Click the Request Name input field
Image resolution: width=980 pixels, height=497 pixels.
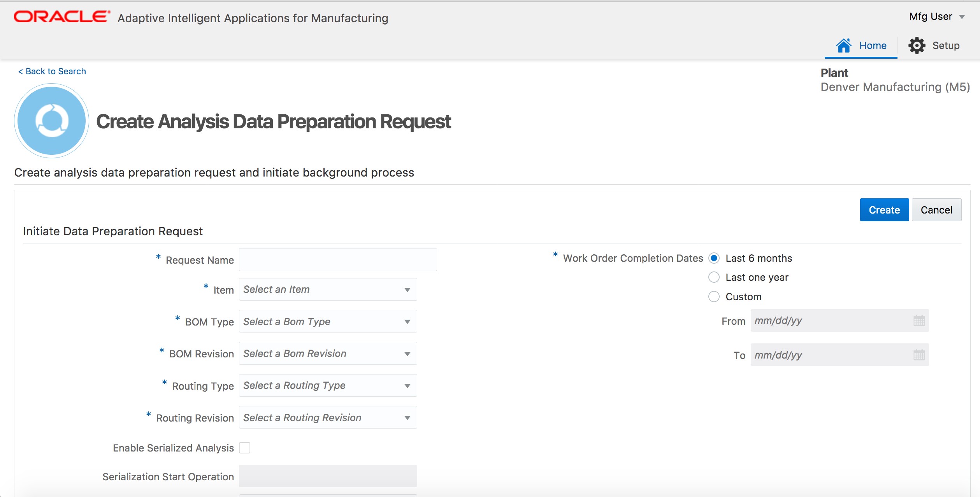point(338,259)
